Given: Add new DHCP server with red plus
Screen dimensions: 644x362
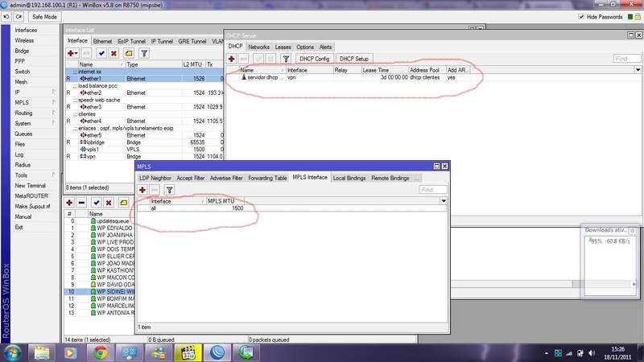Looking at the screenshot, I should (x=231, y=59).
